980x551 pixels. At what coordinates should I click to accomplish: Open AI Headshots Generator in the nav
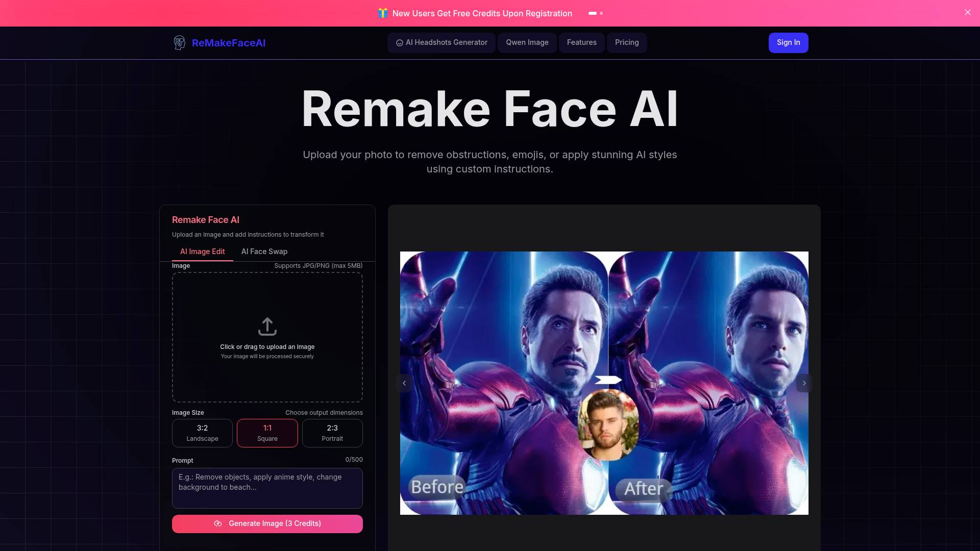pyautogui.click(x=442, y=43)
